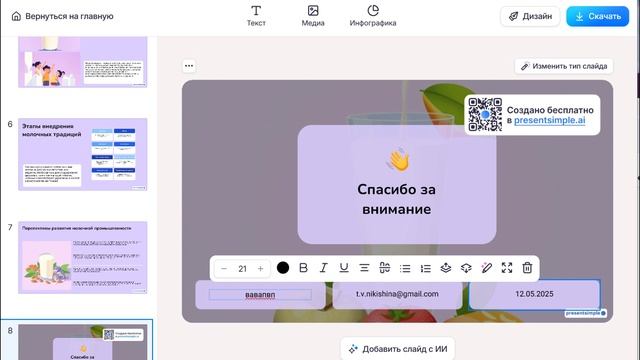Toggle underline formatting
This screenshot has height=360, width=640.
(344, 268)
